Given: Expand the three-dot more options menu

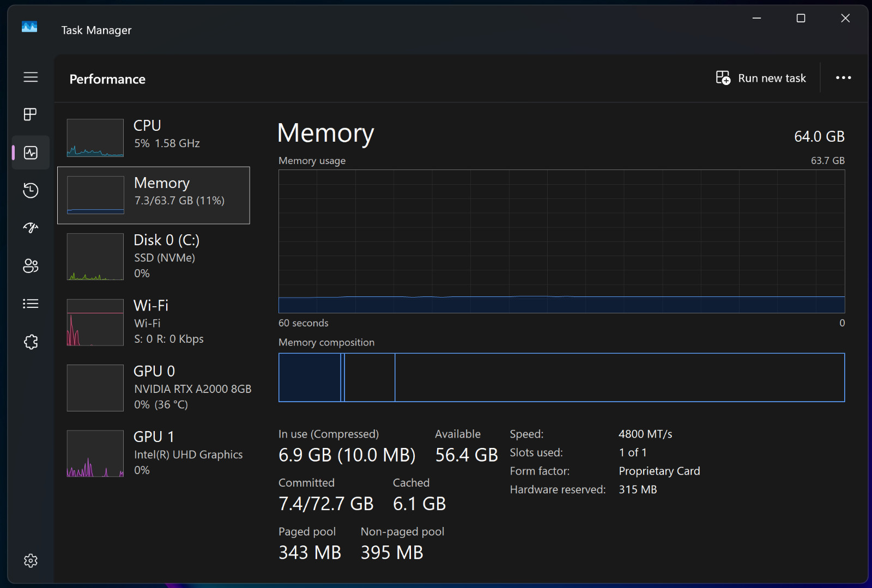Looking at the screenshot, I should (843, 78).
